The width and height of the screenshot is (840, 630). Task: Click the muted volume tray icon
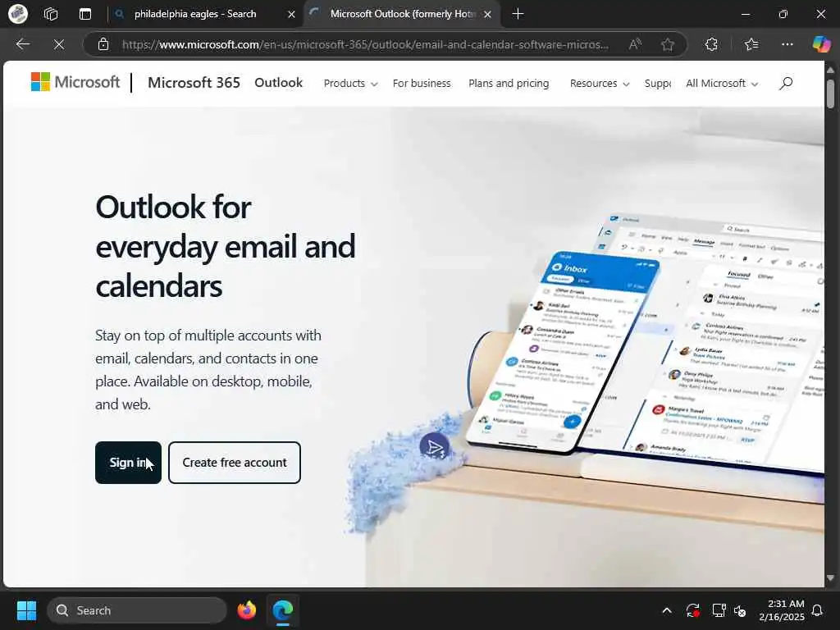740,610
